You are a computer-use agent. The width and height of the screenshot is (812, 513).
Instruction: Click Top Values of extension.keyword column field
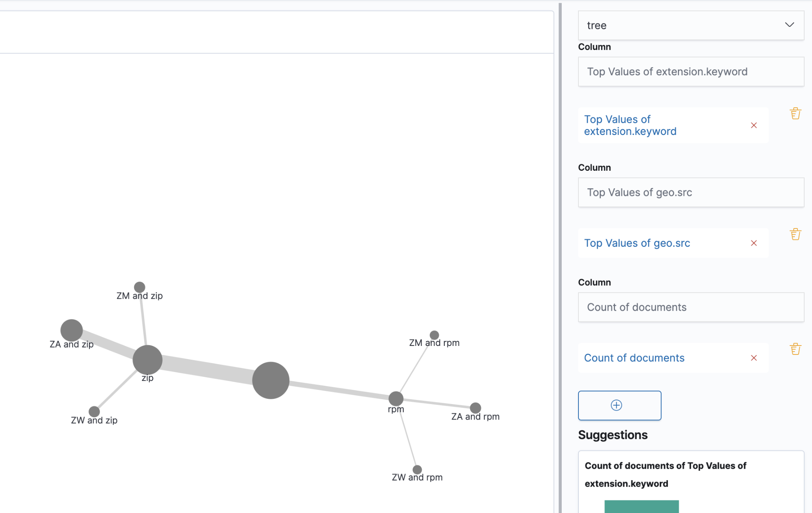(691, 72)
